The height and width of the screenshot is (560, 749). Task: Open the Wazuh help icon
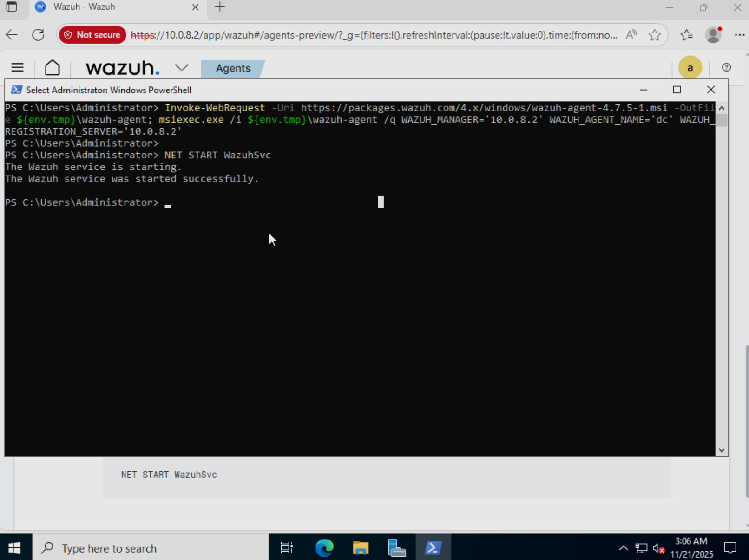tap(726, 68)
